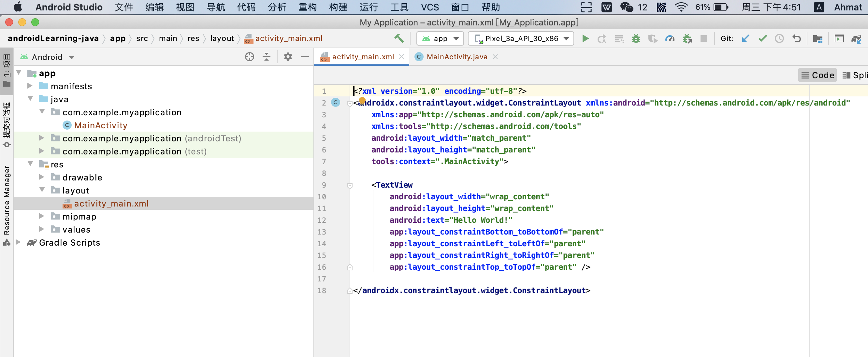Click the locate target icon in project panel
Image resolution: width=868 pixels, height=357 pixels.
coord(249,57)
